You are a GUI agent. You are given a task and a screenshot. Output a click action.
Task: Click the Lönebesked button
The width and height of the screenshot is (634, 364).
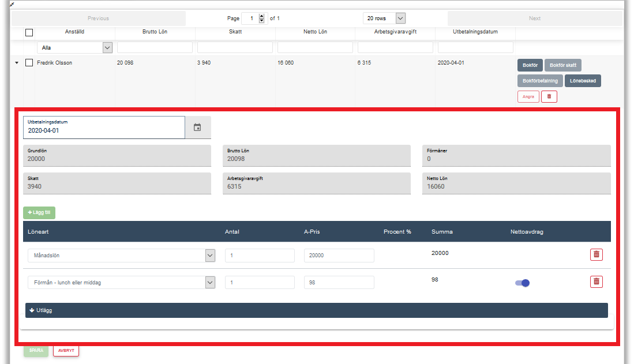tap(583, 81)
